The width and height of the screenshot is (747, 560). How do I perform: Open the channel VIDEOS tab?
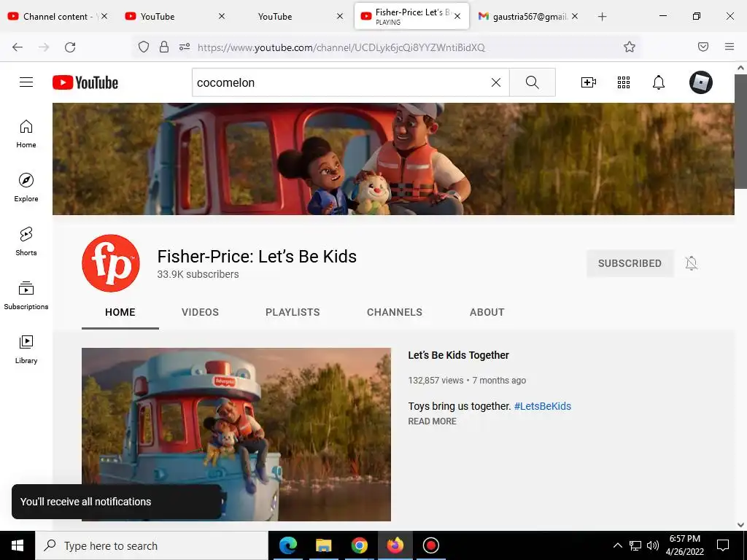tap(200, 312)
